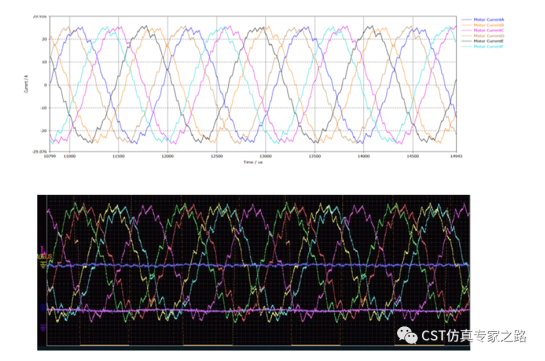Viewport: 545px width, 361px height.
Task: Click the 14943 end value on the time axis
Action: click(x=456, y=156)
